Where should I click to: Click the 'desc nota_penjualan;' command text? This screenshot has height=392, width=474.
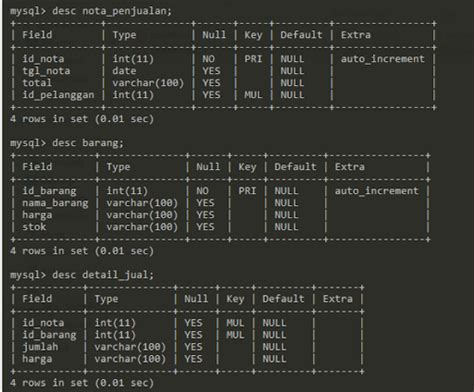point(112,11)
